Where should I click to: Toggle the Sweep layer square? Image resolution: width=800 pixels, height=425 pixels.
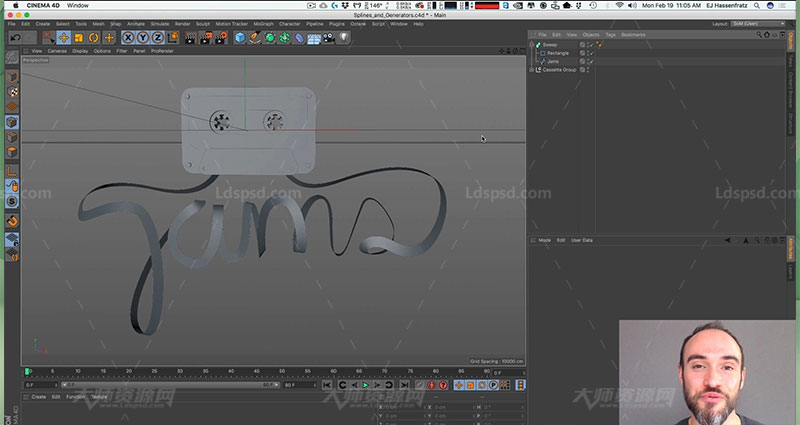coord(582,45)
